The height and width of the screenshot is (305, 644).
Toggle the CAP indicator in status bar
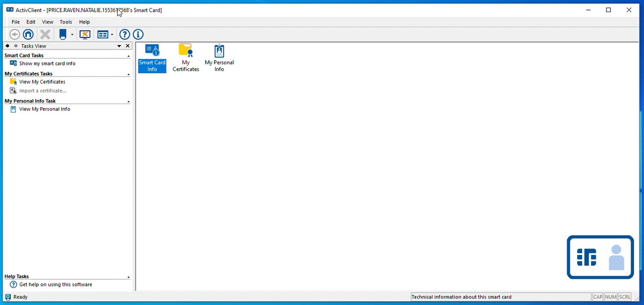point(598,297)
